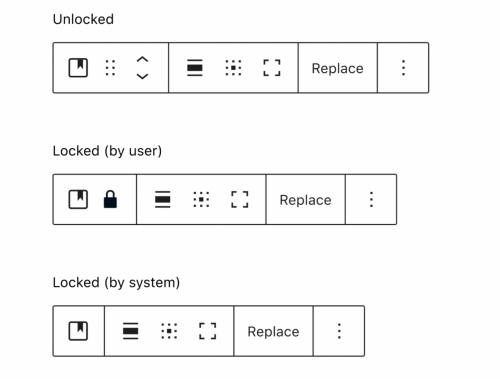500x379 pixels.
Task: Click Replace in user-locked toolbar
Action: (x=305, y=200)
